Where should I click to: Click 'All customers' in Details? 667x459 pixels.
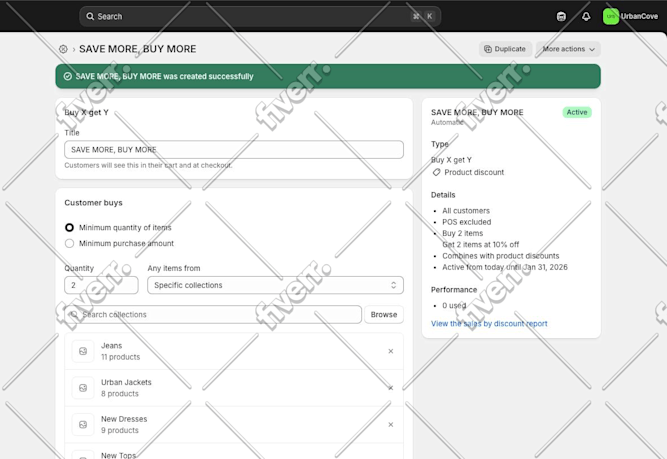[466, 211]
